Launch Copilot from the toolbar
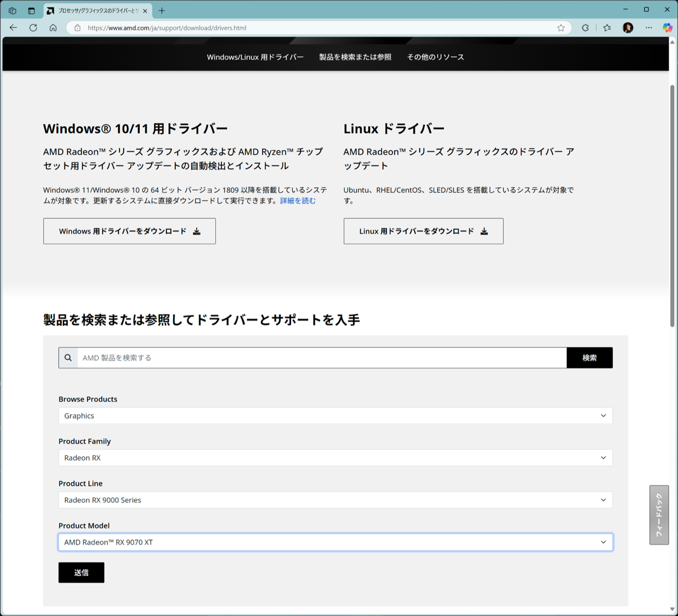The image size is (678, 616). click(x=667, y=28)
